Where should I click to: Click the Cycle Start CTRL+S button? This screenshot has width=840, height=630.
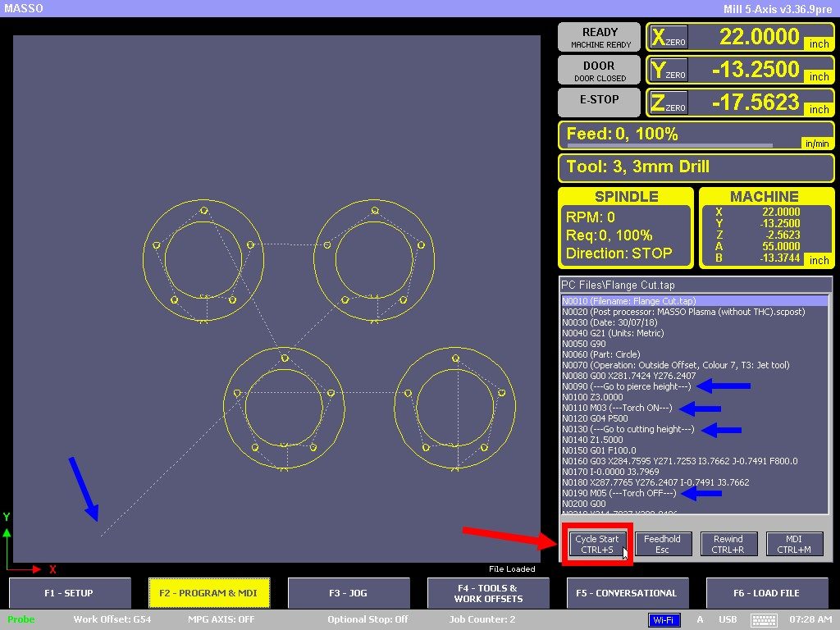[x=597, y=545]
